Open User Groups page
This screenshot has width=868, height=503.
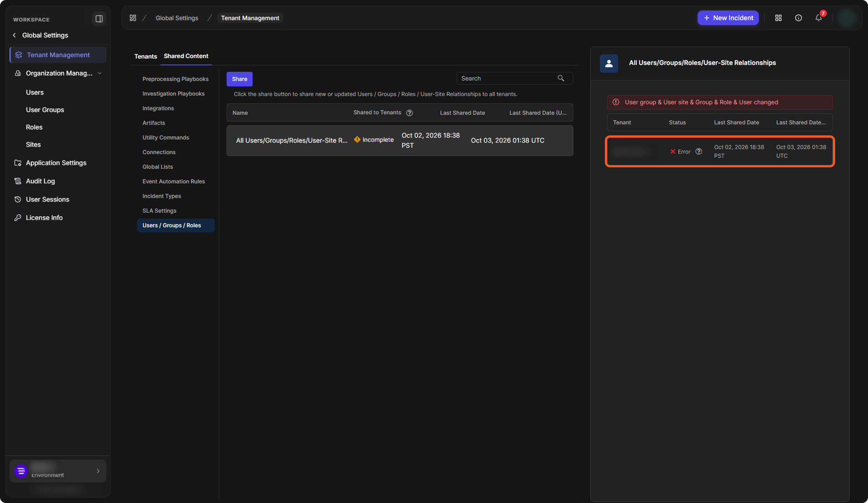pyautogui.click(x=45, y=110)
